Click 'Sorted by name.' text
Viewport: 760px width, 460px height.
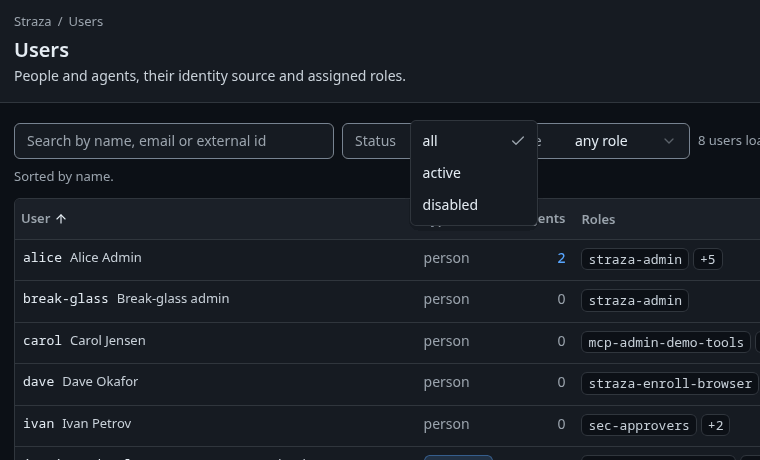(64, 176)
